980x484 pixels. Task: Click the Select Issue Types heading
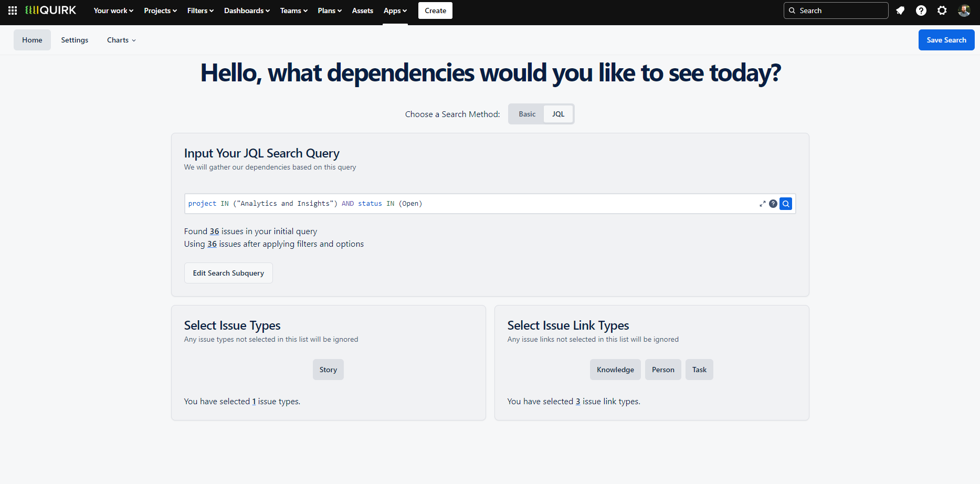(232, 325)
